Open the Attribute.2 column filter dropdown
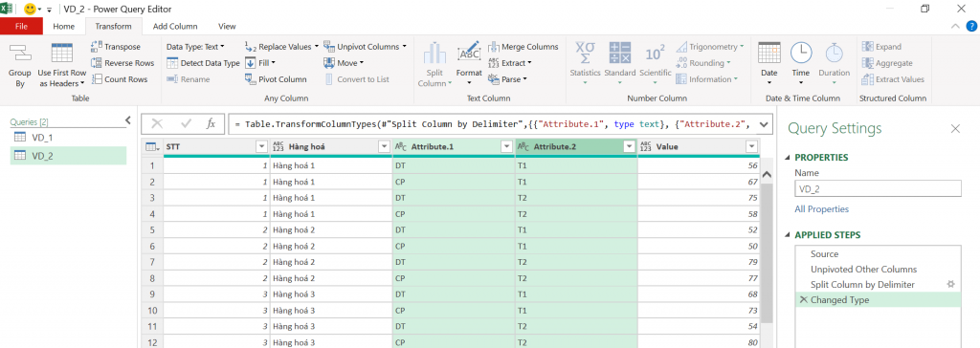980x348 pixels. point(628,147)
